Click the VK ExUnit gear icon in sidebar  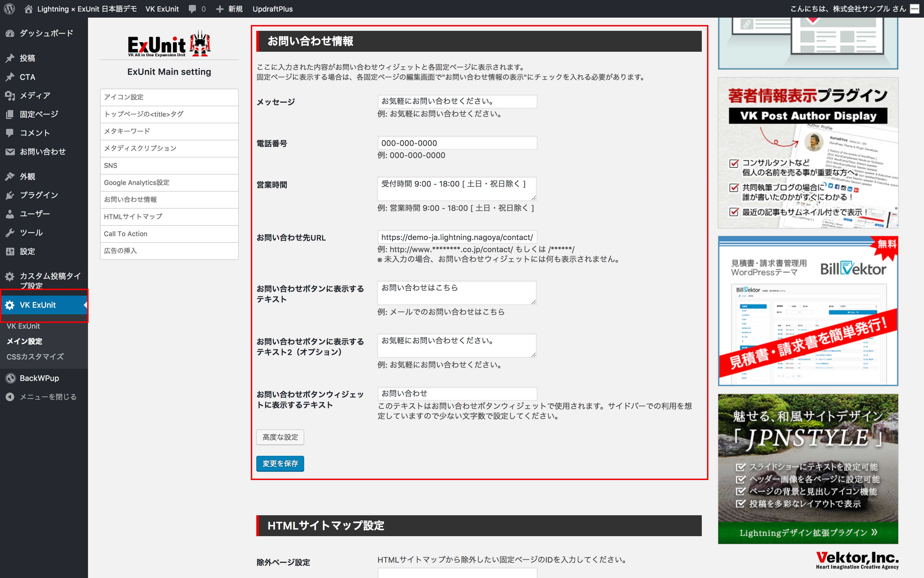[x=10, y=305]
